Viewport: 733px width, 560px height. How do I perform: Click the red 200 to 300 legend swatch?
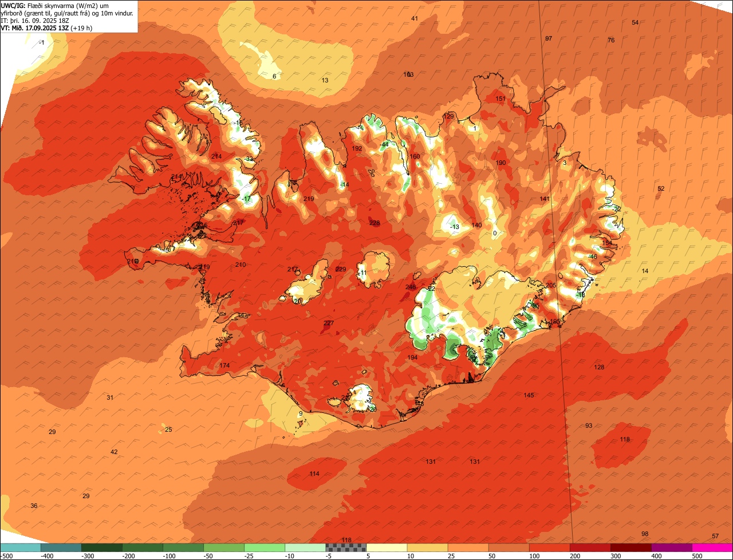tap(590, 547)
